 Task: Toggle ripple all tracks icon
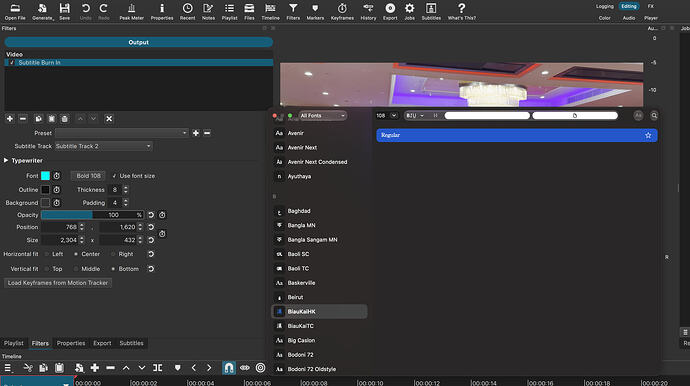(261, 368)
